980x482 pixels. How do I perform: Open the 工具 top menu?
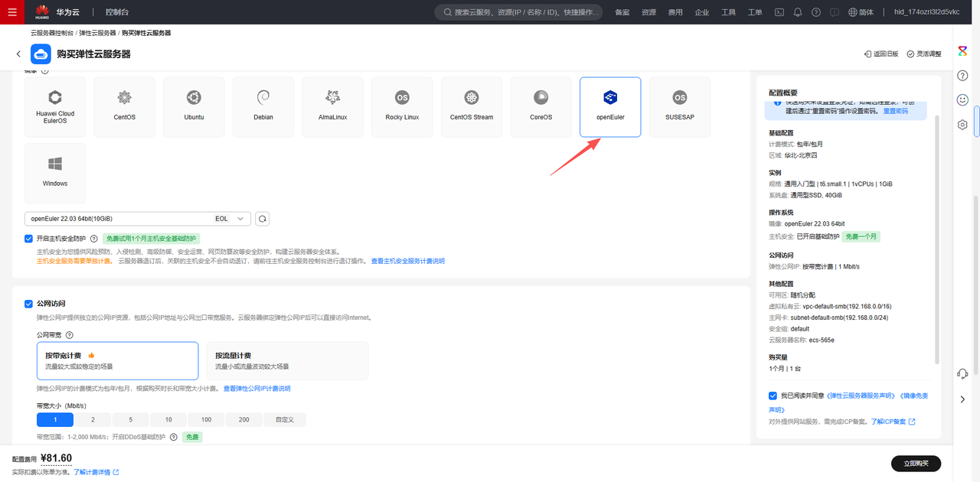coord(728,12)
